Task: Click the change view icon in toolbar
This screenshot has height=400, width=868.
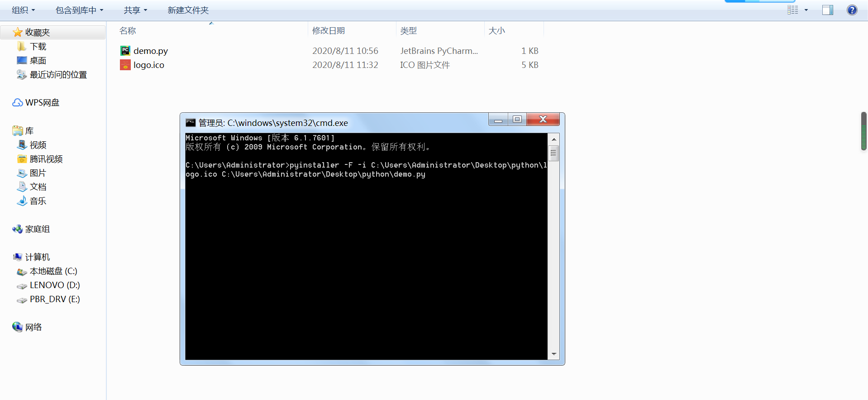Action: coord(792,10)
